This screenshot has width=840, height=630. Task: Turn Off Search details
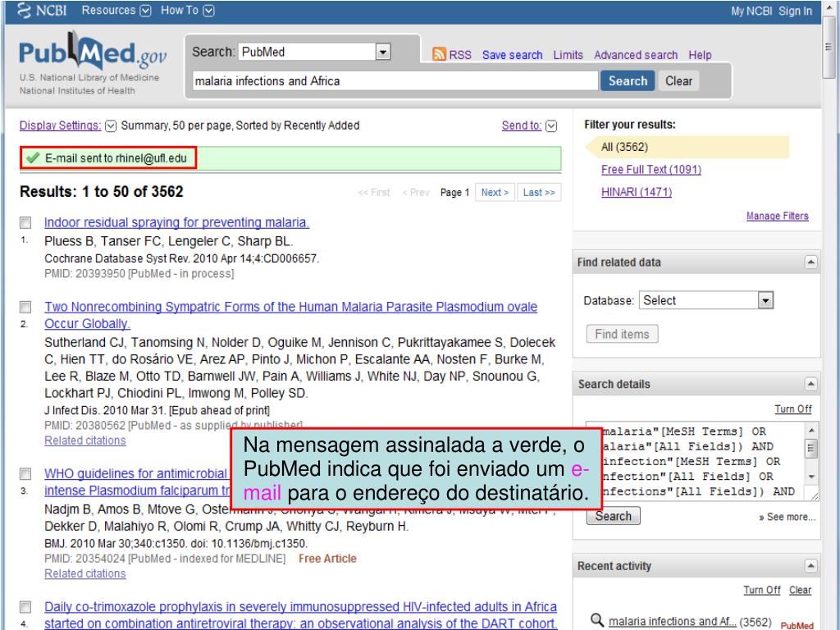tap(793, 409)
